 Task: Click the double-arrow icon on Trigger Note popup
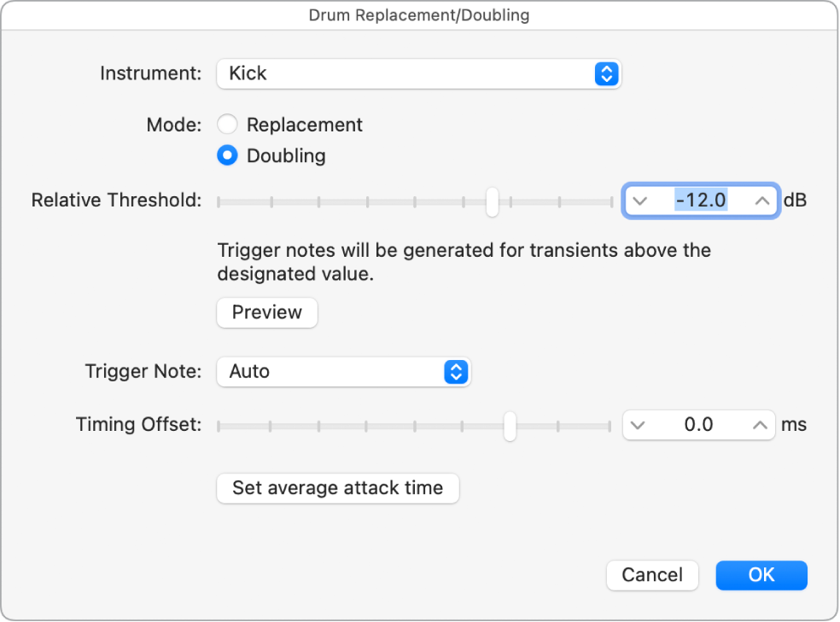click(455, 372)
